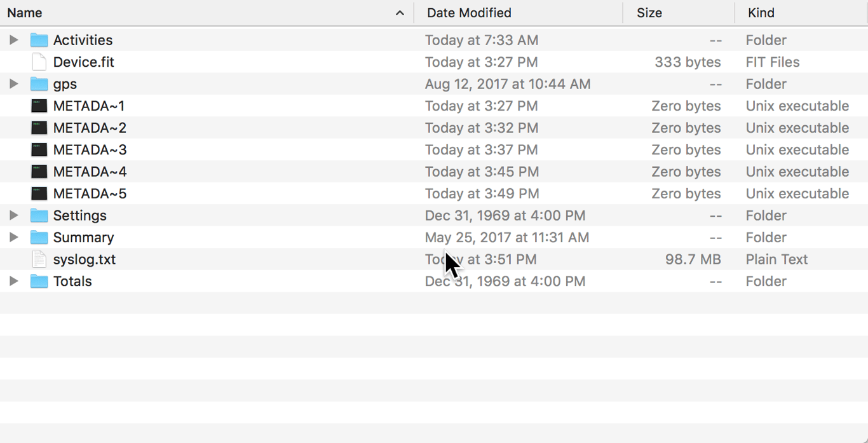
Task: Click the METADA~2 executable icon
Action: (39, 128)
